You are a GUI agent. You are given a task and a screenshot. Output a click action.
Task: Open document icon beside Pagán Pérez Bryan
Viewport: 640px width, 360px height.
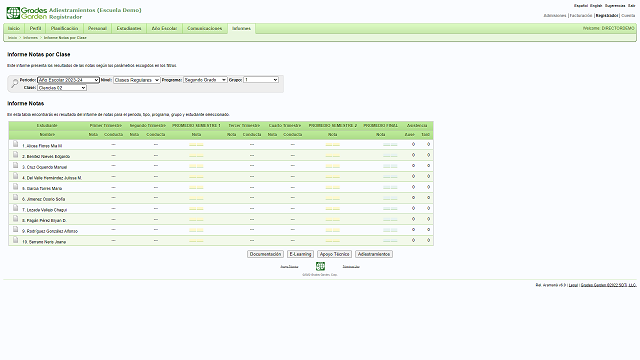[16, 218]
